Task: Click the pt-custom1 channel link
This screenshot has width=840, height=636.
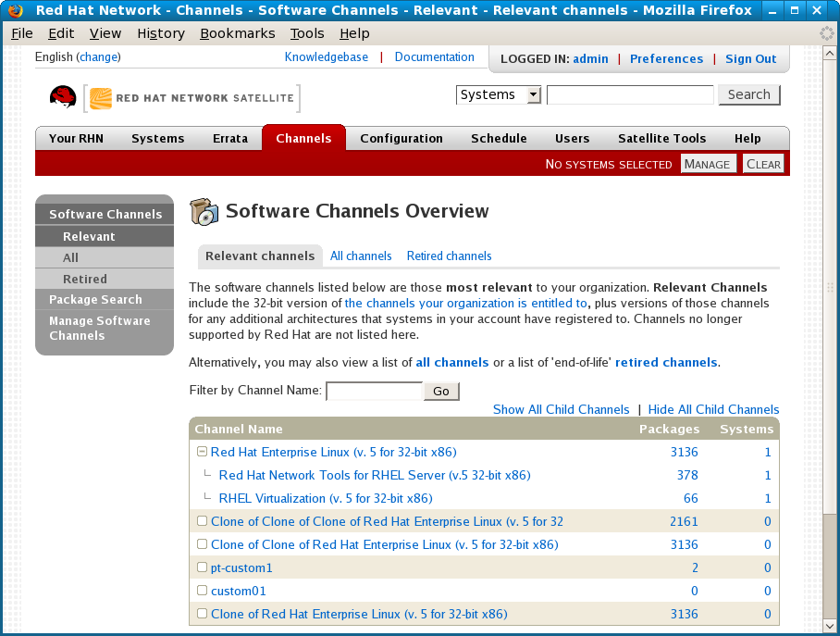Action: pos(241,567)
